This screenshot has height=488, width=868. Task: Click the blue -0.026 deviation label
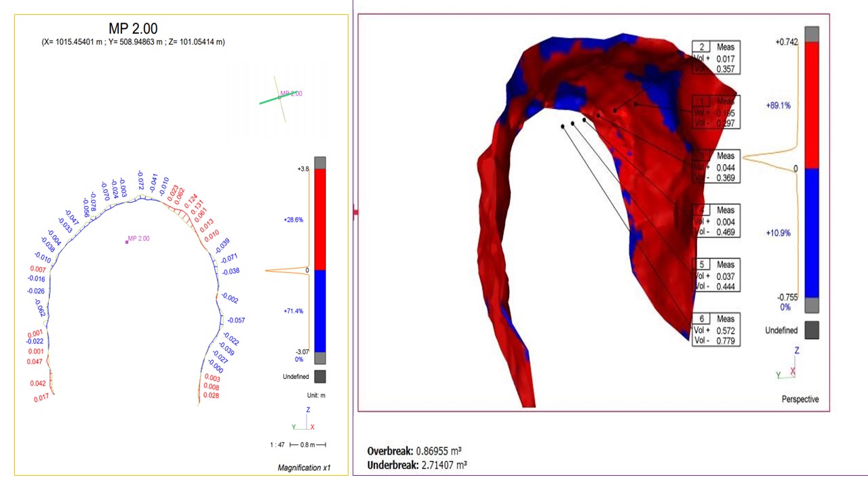[x=36, y=291]
